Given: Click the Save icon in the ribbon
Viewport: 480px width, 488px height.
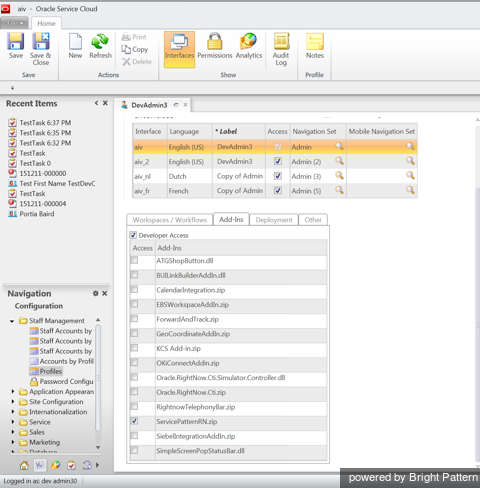Looking at the screenshot, I should click(16, 46).
